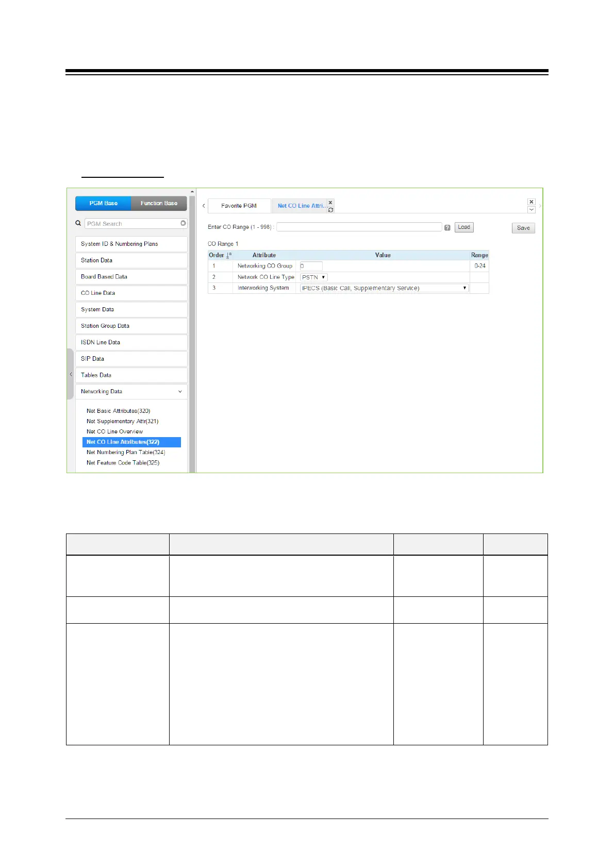Close the Net CO Line Attri tab
Viewport: 614px width, 868px height.
(331, 203)
